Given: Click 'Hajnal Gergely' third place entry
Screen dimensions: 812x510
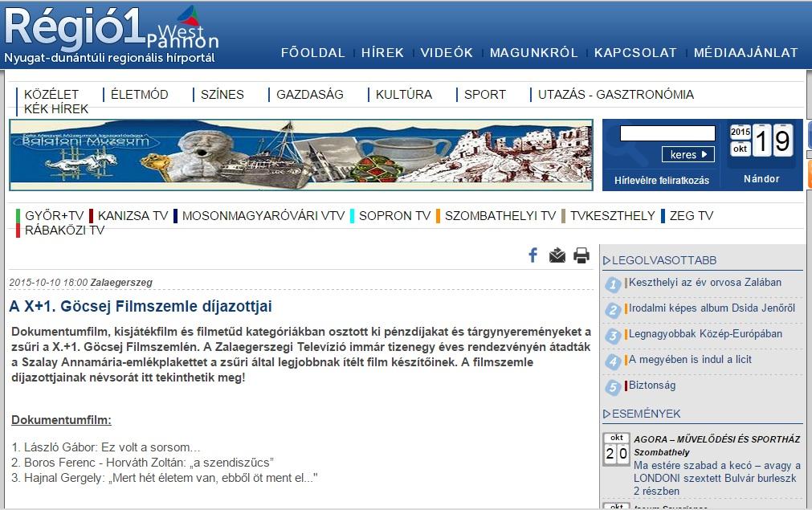Looking at the screenshot, I should (x=164, y=478).
